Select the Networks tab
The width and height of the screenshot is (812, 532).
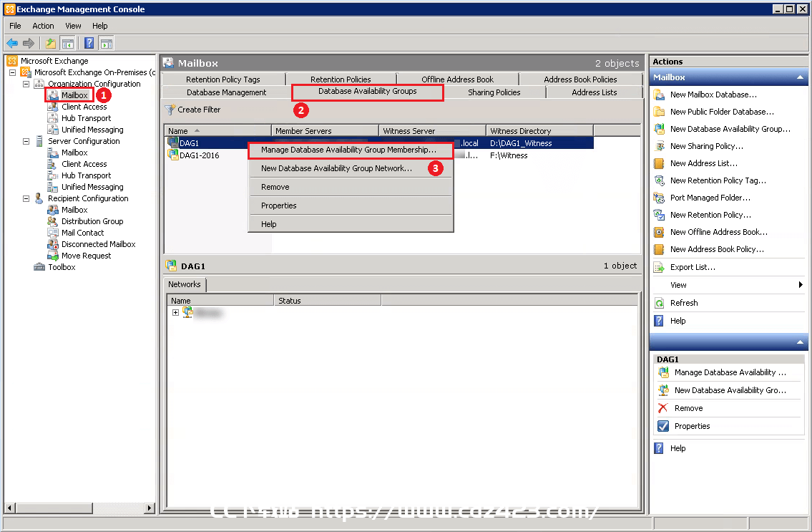[185, 284]
